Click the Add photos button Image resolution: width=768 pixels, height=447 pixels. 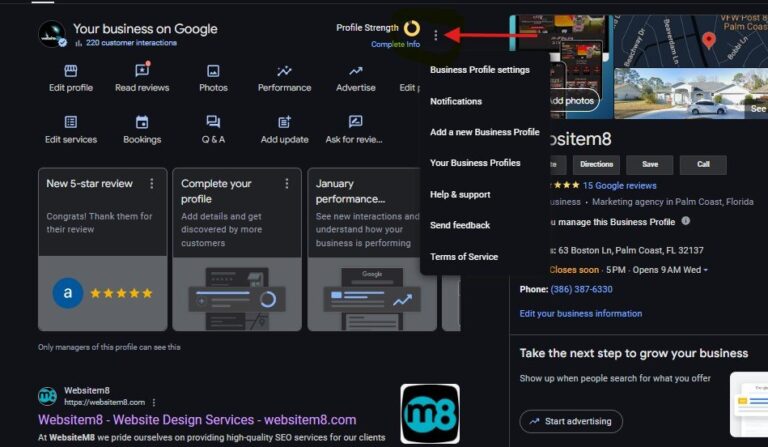pos(572,101)
